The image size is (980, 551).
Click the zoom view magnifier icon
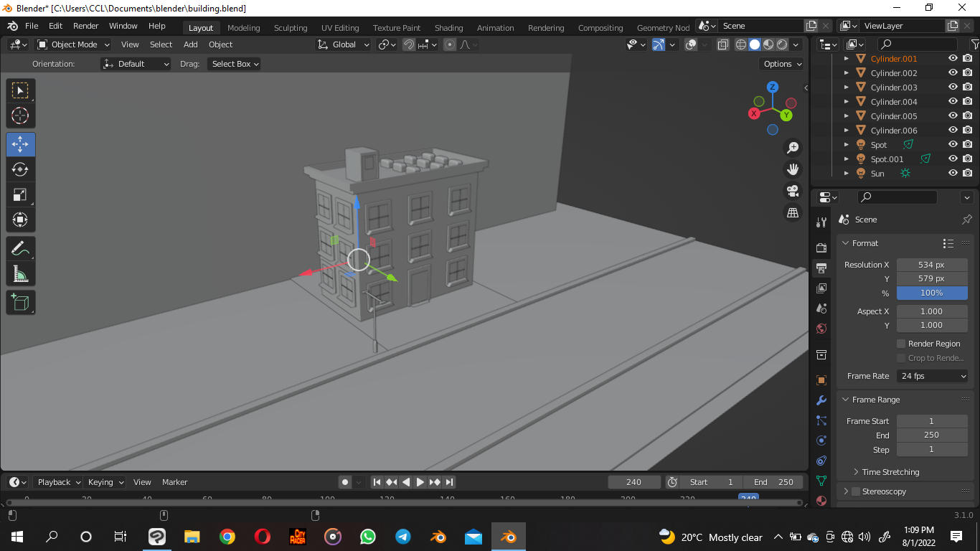point(793,148)
